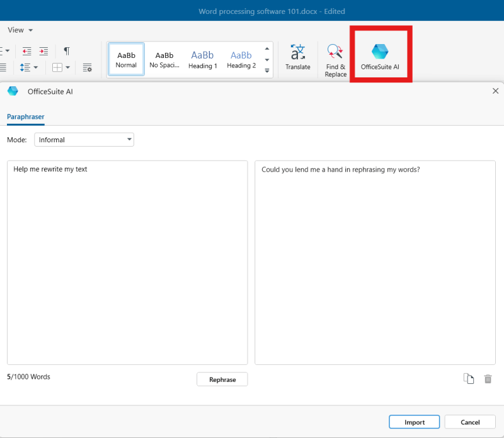This screenshot has width=504, height=438.
Task: Toggle paragraph formatting marks (pilcrow)
Action: pos(67,51)
